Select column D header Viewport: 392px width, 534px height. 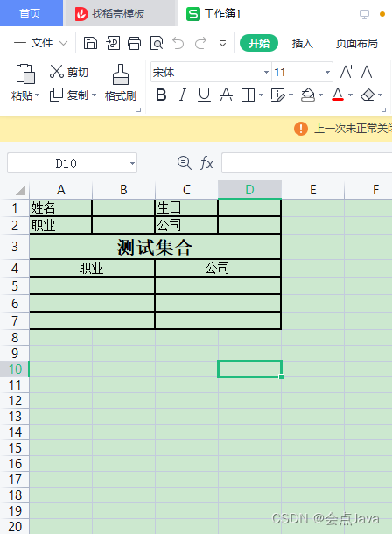(249, 190)
